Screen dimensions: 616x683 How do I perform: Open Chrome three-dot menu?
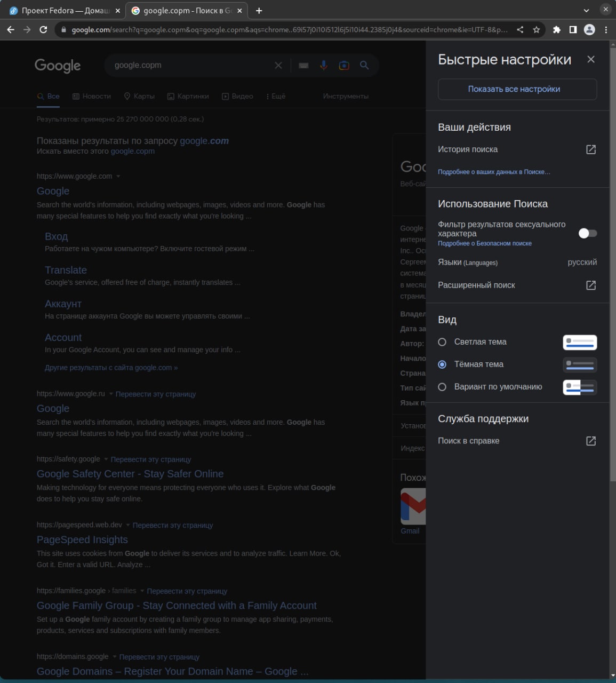(x=606, y=30)
